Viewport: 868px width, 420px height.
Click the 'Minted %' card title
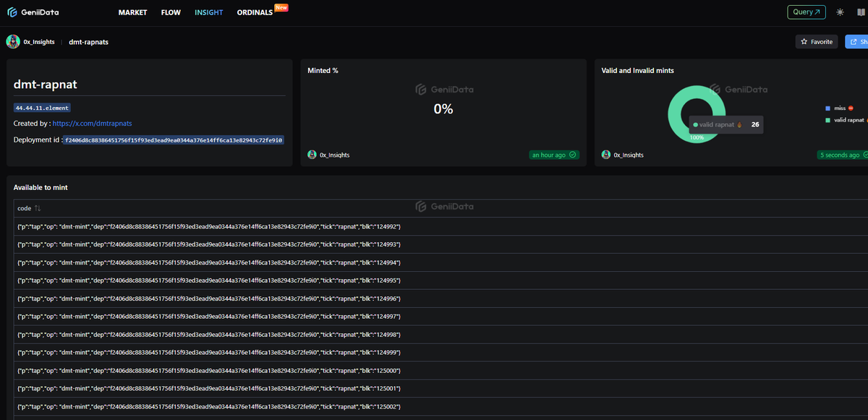coord(323,70)
